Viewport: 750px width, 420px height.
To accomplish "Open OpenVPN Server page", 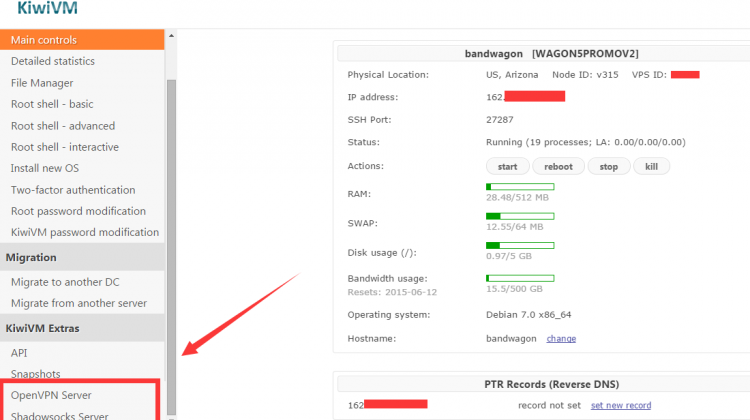I will (x=51, y=395).
